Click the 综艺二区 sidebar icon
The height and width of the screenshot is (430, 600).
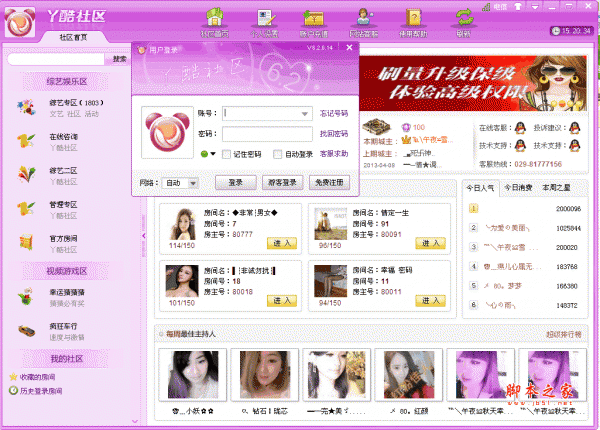click(x=26, y=175)
